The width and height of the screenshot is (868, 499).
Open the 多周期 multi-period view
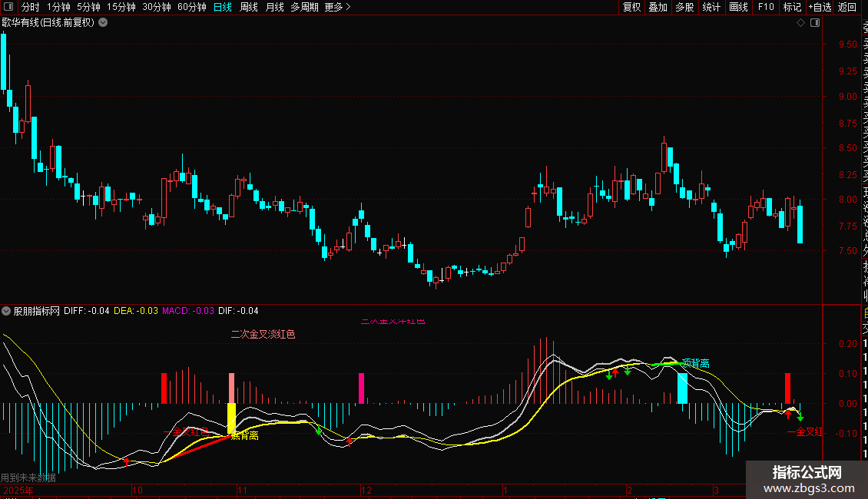pos(304,7)
